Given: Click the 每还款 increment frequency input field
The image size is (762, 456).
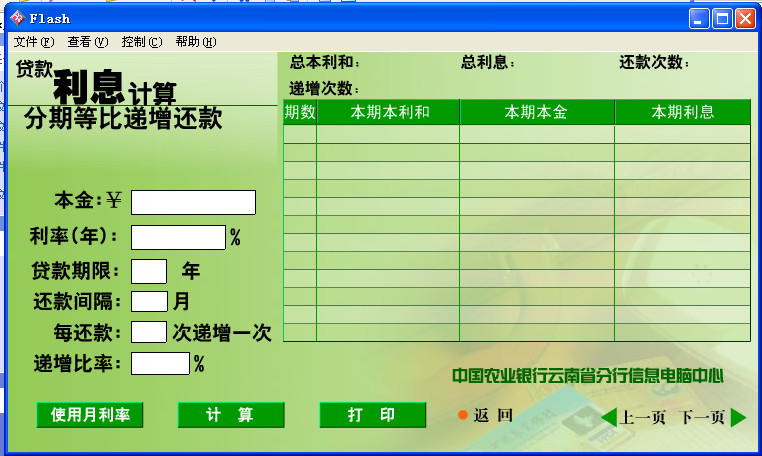Looking at the screenshot, I should pos(149,332).
